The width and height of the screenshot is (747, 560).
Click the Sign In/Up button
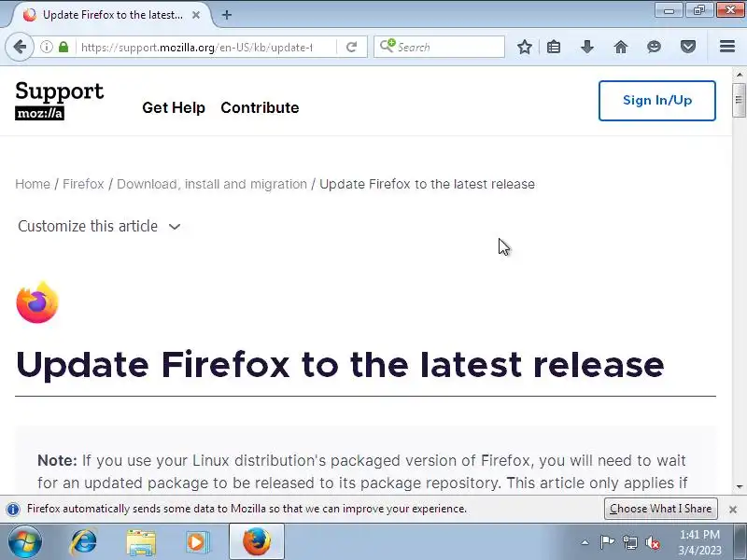pyautogui.click(x=657, y=101)
